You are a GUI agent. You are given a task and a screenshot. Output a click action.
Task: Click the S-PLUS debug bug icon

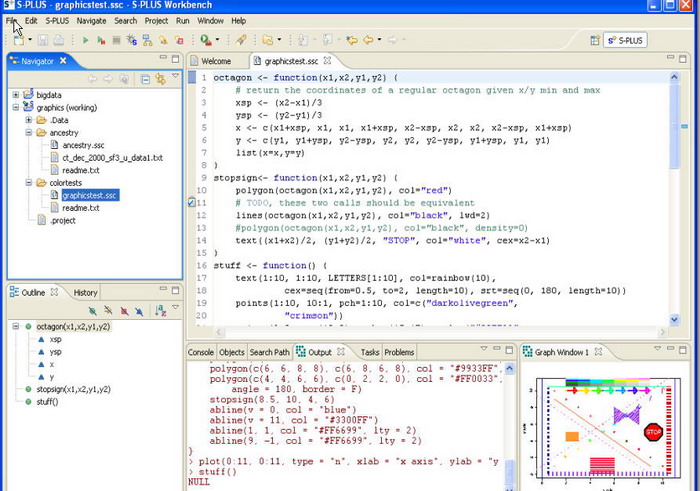tap(131, 40)
